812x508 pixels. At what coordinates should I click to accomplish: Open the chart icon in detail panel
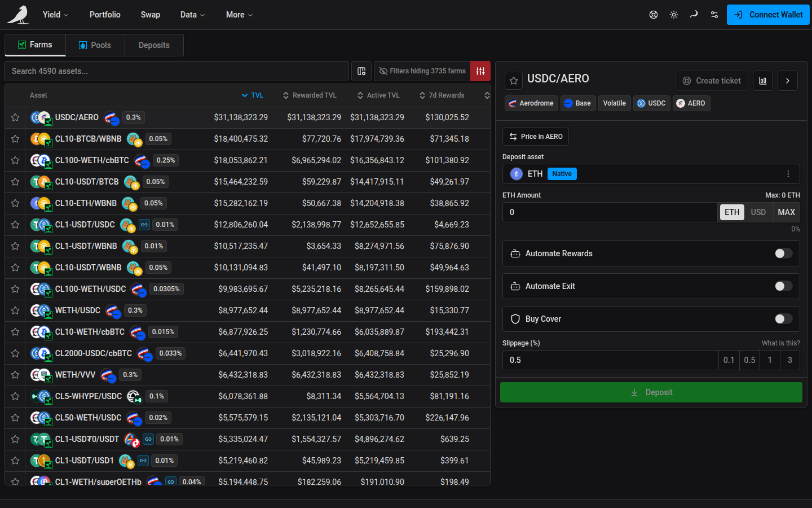tap(763, 81)
